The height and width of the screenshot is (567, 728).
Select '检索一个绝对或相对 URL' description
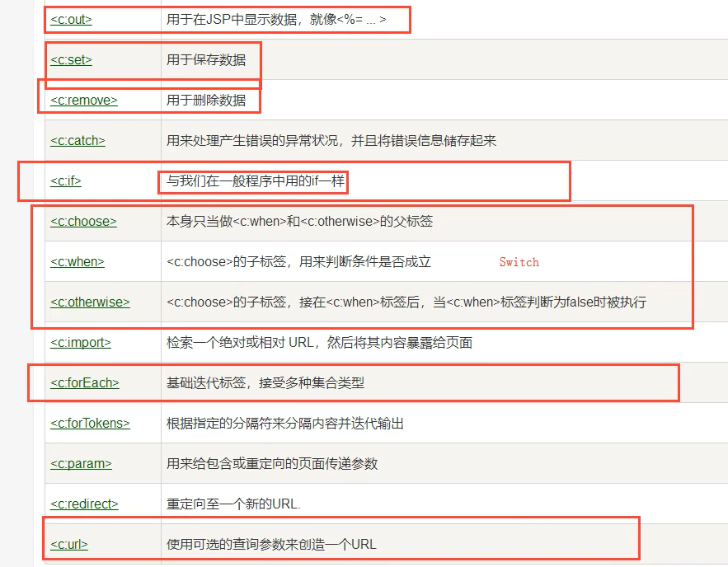tap(241, 343)
